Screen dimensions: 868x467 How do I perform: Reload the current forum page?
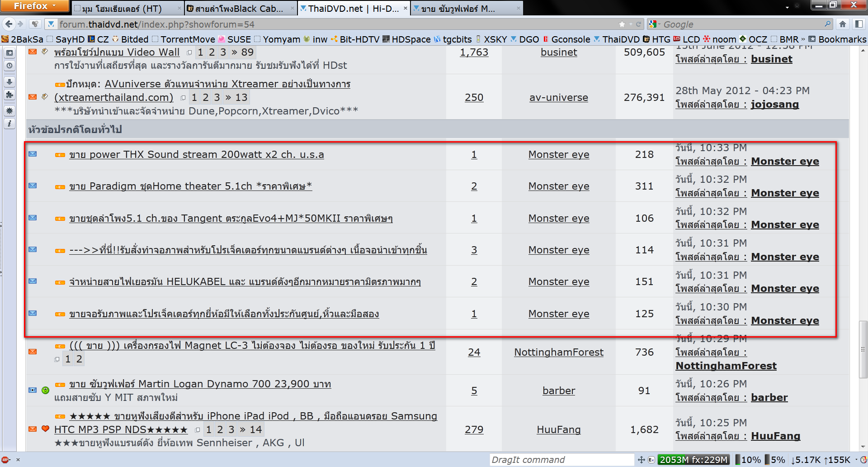point(638,24)
